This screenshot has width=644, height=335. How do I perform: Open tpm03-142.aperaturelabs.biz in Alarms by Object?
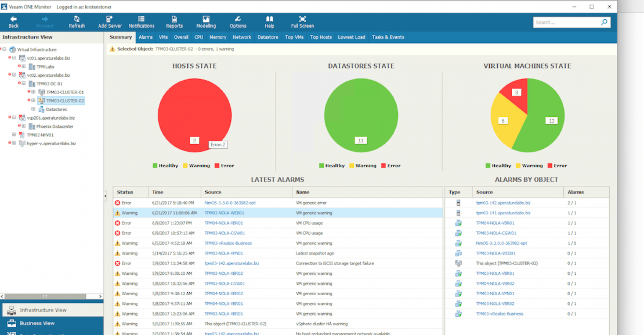(503, 203)
